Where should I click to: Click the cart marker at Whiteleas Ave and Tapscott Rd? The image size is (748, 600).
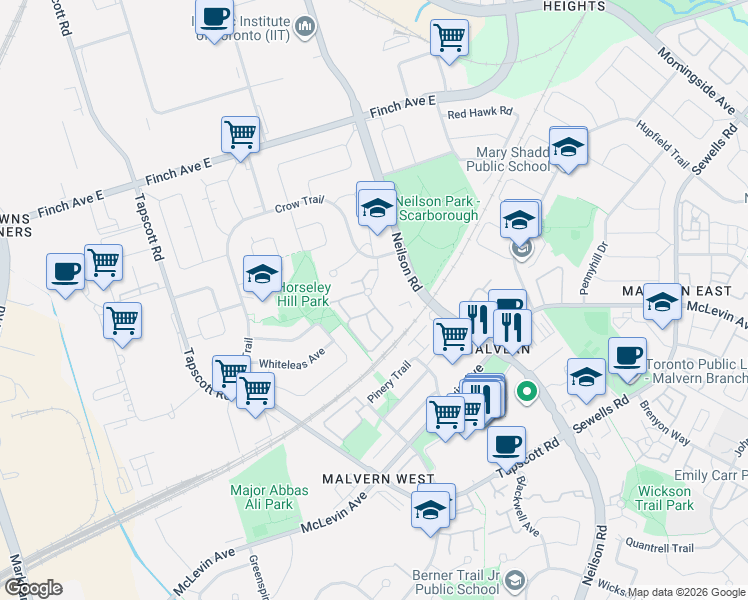[x=256, y=391]
